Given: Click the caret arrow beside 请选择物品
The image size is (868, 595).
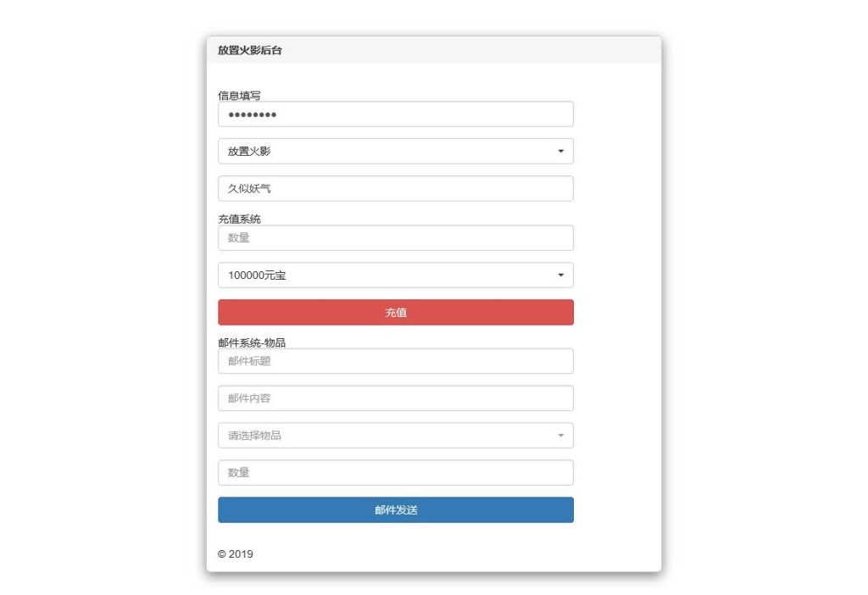Looking at the screenshot, I should (561, 435).
